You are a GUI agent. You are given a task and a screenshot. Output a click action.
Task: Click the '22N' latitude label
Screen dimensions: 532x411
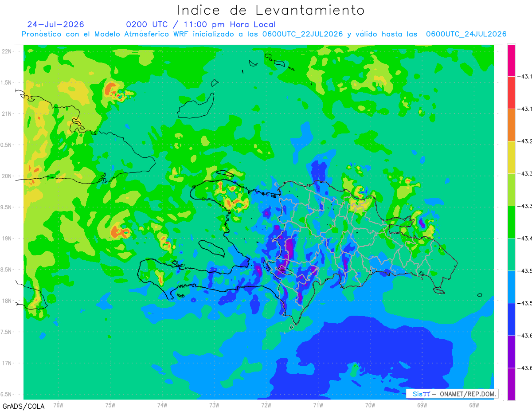click(7, 51)
